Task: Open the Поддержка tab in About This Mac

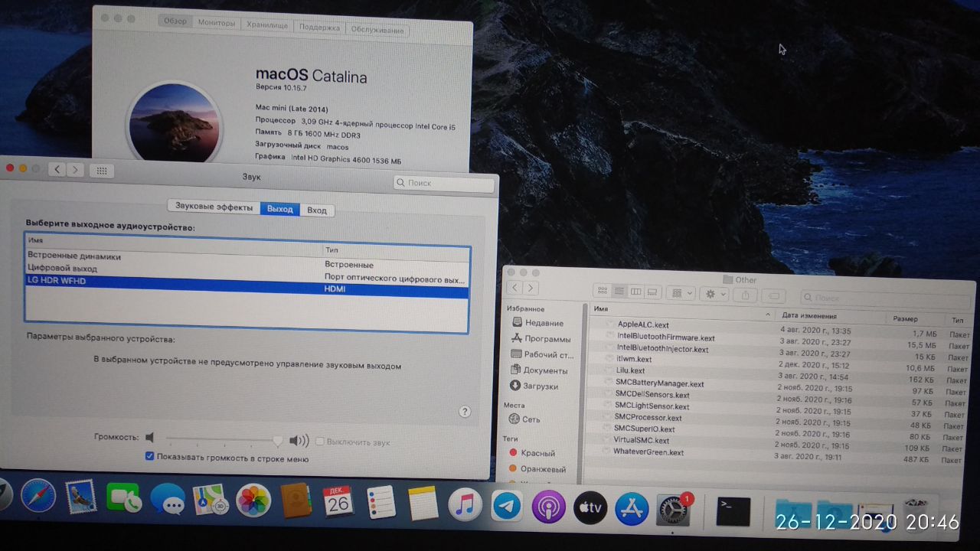Action: click(x=319, y=28)
